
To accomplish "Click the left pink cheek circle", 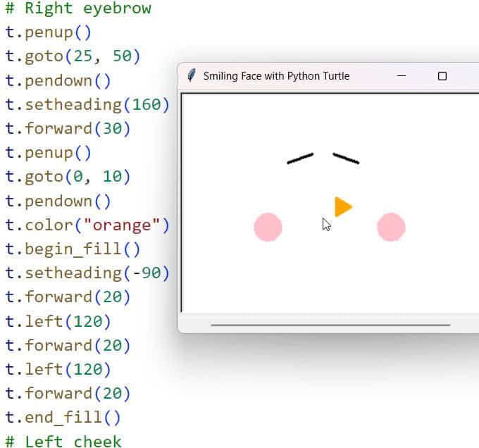I will (x=268, y=228).
